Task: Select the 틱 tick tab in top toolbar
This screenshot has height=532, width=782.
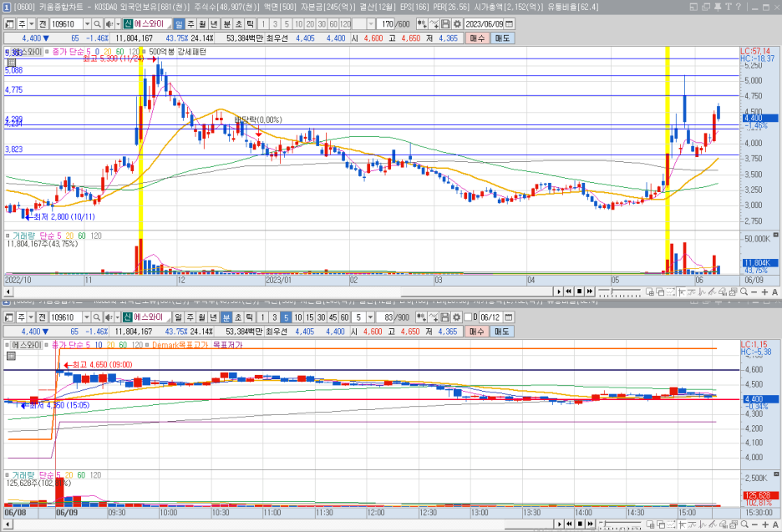Action: (251, 24)
